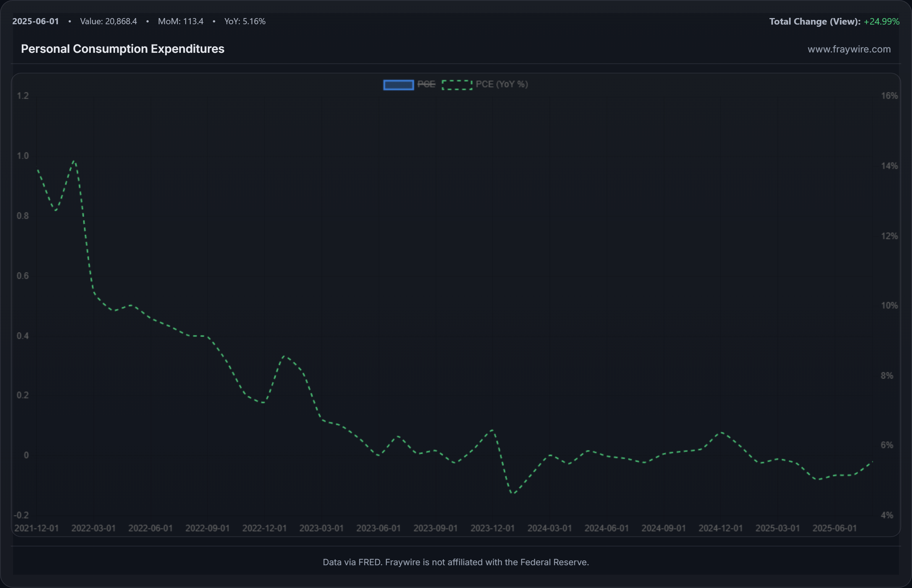The image size is (912, 588).
Task: Click the Personal Consumption Expenditures title
Action: coord(122,49)
